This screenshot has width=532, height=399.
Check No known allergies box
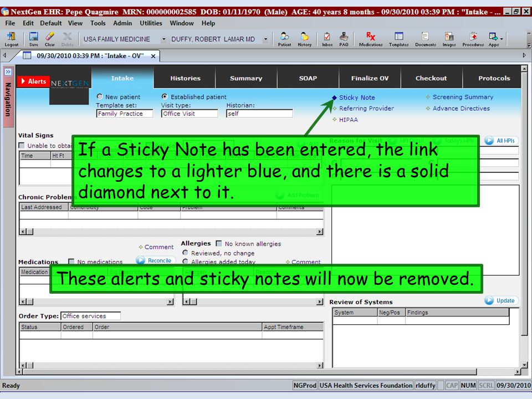point(219,244)
